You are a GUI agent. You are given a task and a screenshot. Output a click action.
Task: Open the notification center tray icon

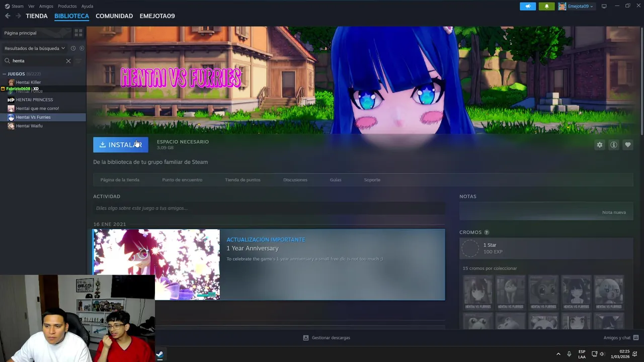(635, 354)
